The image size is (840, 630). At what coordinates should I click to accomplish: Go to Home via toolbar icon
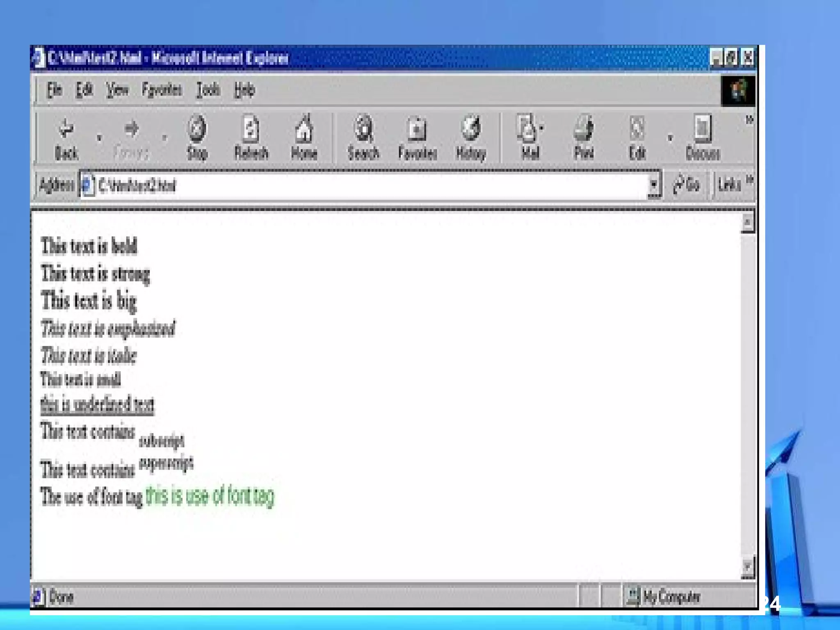(x=304, y=129)
